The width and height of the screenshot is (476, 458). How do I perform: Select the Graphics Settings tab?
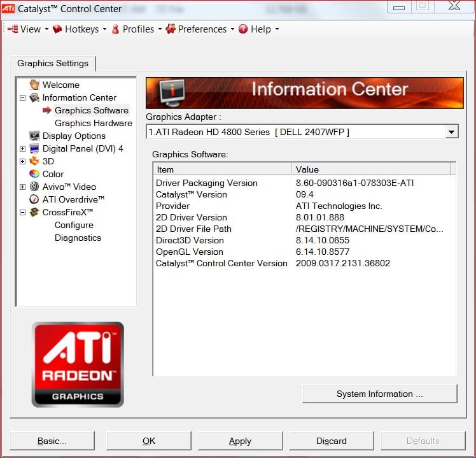point(53,63)
